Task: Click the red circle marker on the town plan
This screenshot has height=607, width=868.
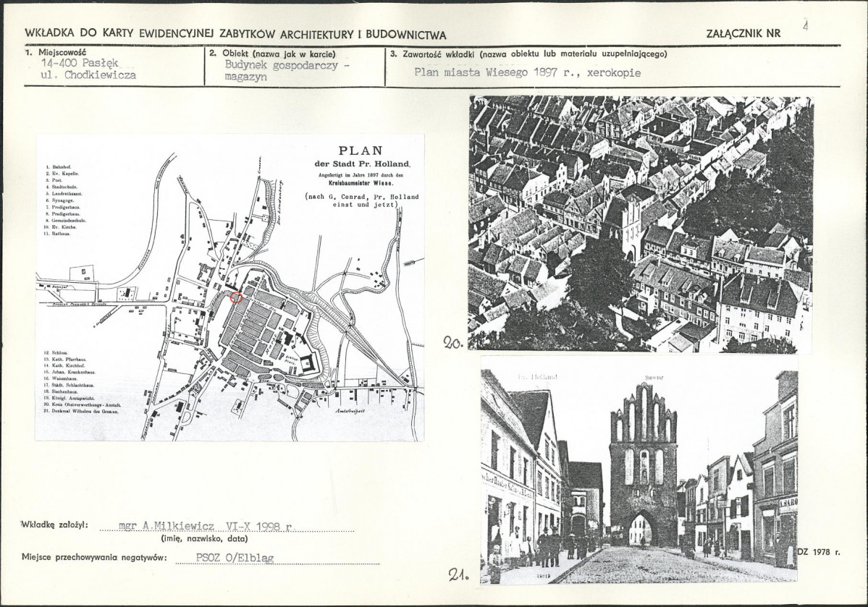Action: (237, 297)
